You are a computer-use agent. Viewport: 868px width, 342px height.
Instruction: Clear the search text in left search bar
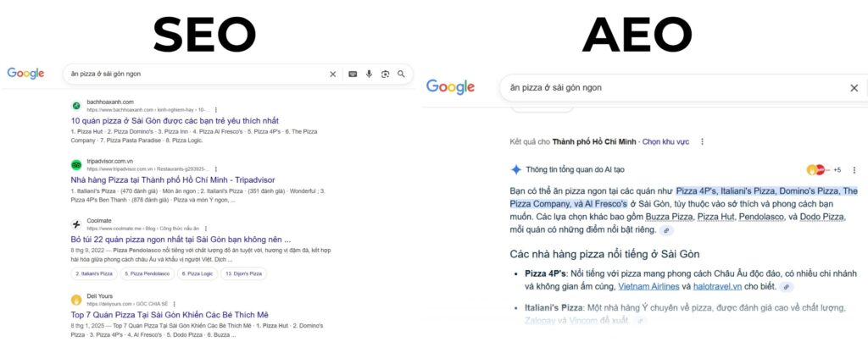tap(332, 74)
